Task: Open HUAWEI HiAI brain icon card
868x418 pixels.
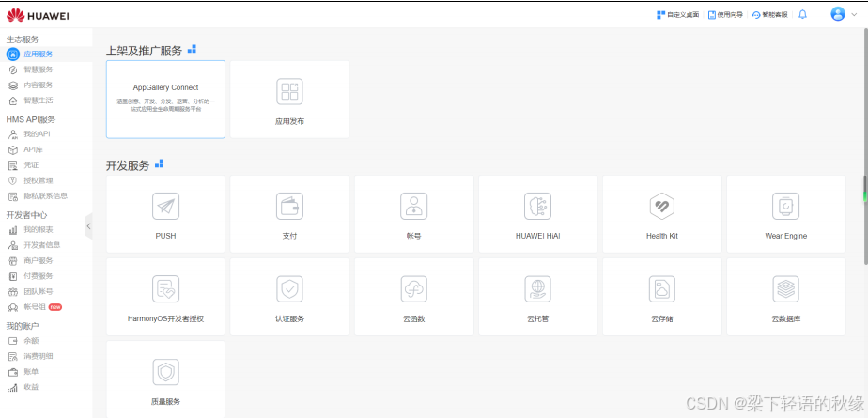Action: tap(537, 214)
